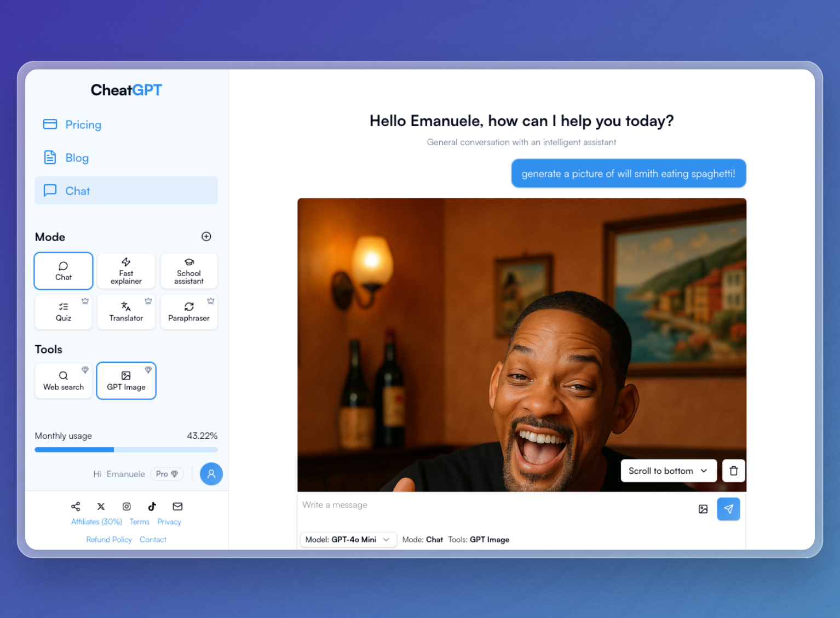Click the generated Will Smith image
The width and height of the screenshot is (840, 618).
(522, 345)
